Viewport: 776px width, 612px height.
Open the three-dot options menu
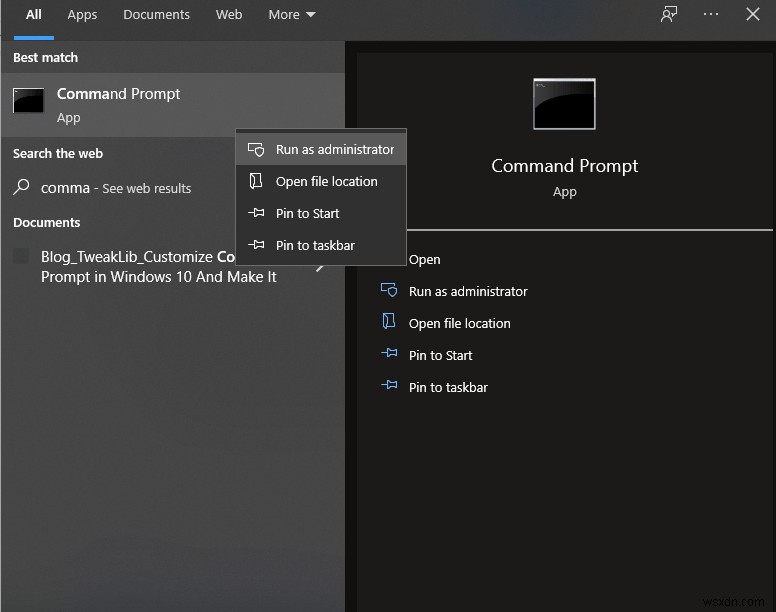pos(711,14)
